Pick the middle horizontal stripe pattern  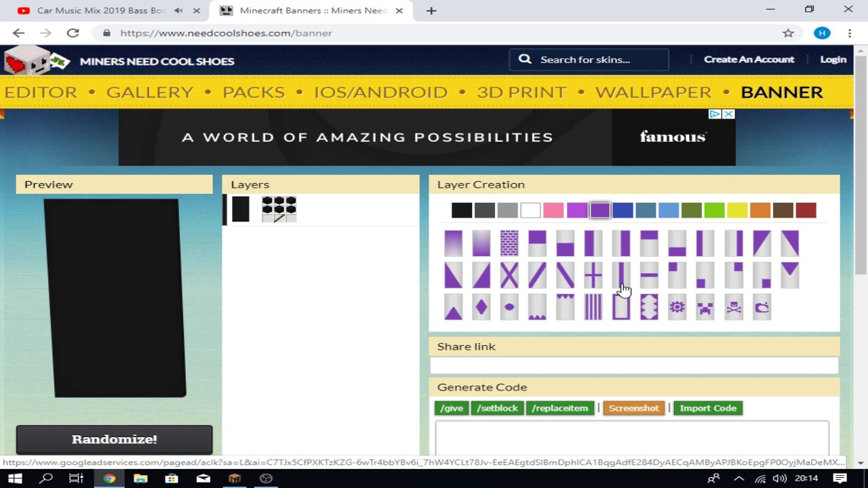649,275
